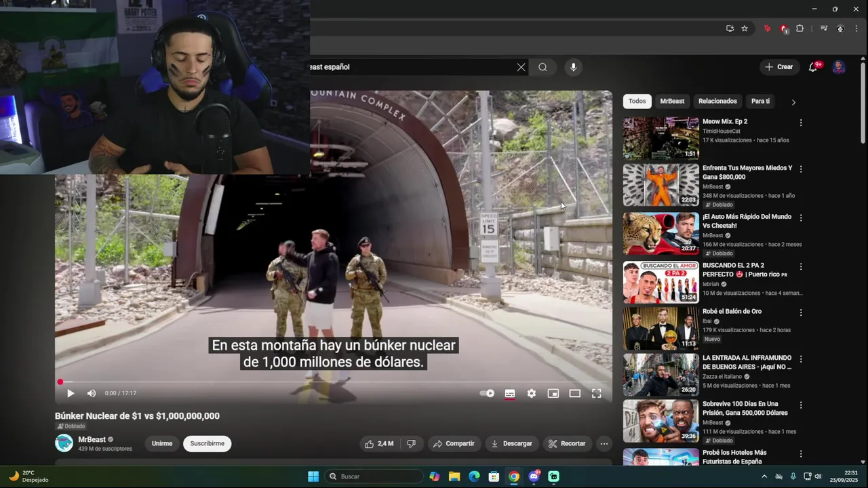Mute the video with the speaker icon
The width and height of the screenshot is (868, 488).
tap(92, 393)
